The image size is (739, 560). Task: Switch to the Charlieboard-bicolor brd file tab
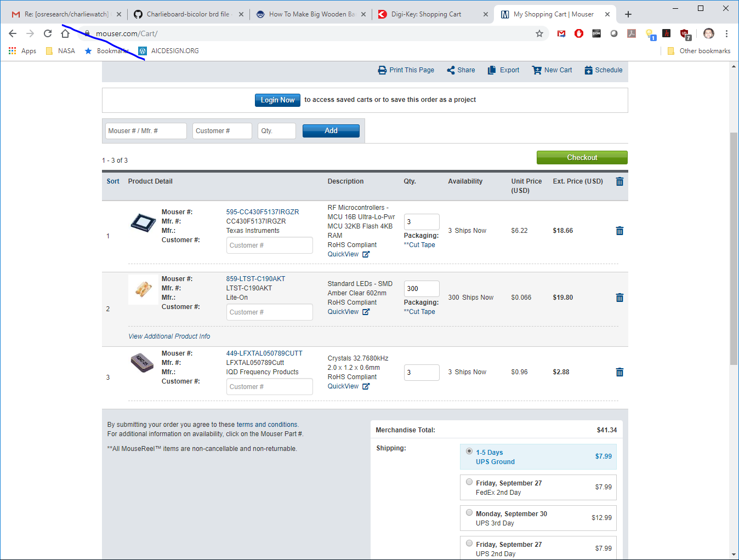click(187, 14)
